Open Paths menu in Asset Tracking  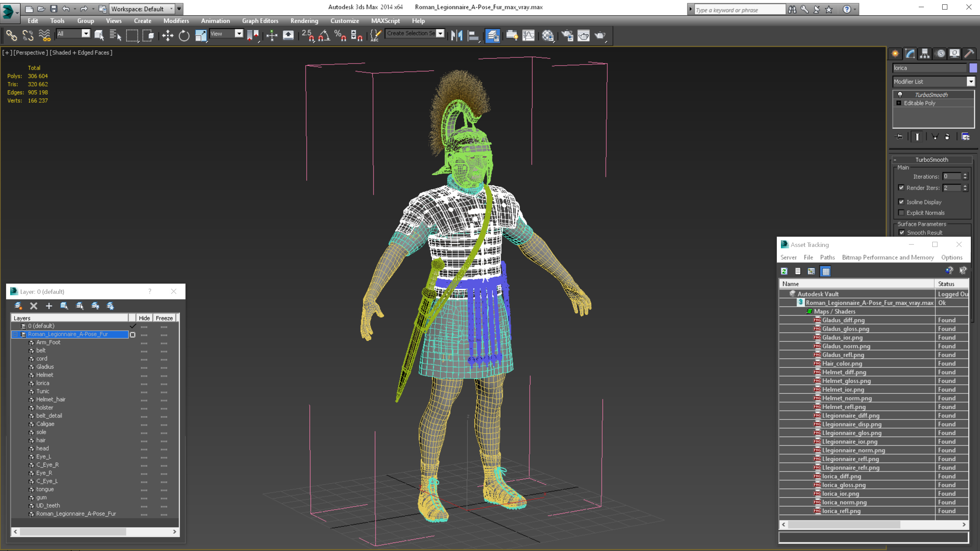[x=827, y=257]
